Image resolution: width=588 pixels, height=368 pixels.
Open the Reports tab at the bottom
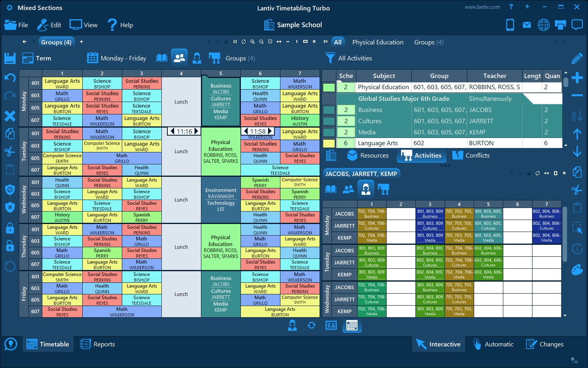point(97,344)
